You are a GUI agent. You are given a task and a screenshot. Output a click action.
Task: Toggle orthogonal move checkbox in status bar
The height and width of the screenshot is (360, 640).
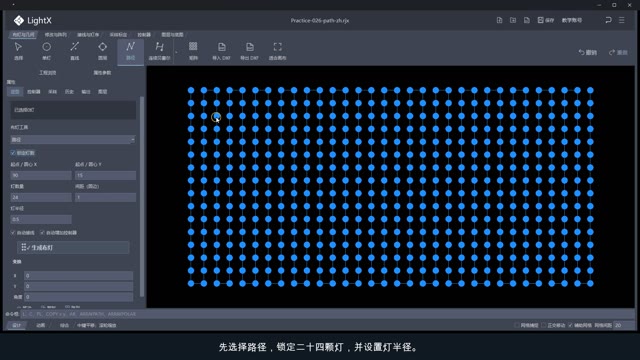pos(544,325)
